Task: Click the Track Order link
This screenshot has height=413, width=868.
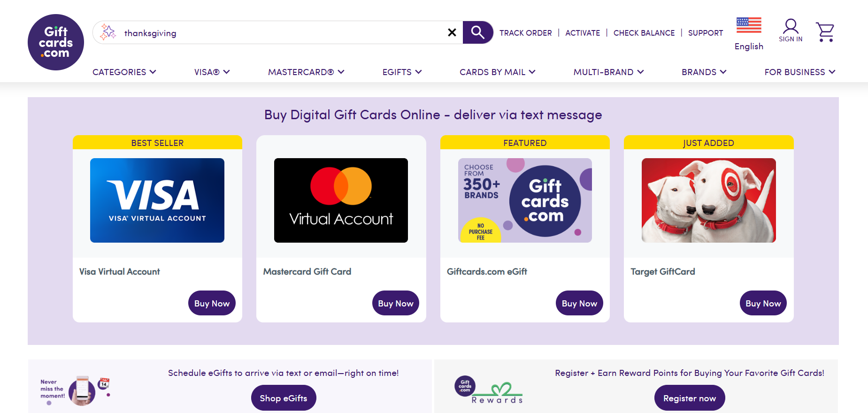Action: tap(525, 33)
